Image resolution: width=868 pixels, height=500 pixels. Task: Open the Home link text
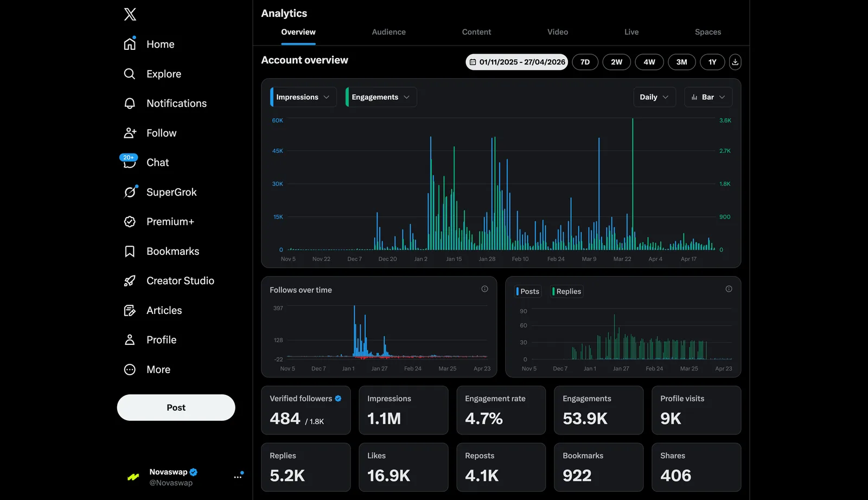pyautogui.click(x=161, y=44)
